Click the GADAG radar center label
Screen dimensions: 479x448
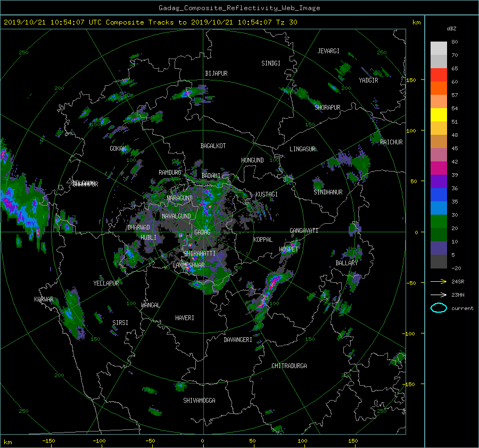pos(202,232)
